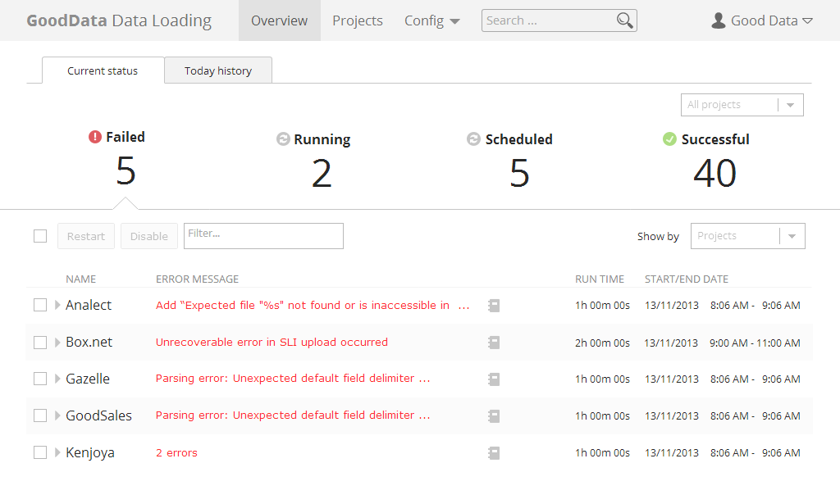840x504 pixels.
Task: Open log icon for Box.net row
Action: coord(494,343)
